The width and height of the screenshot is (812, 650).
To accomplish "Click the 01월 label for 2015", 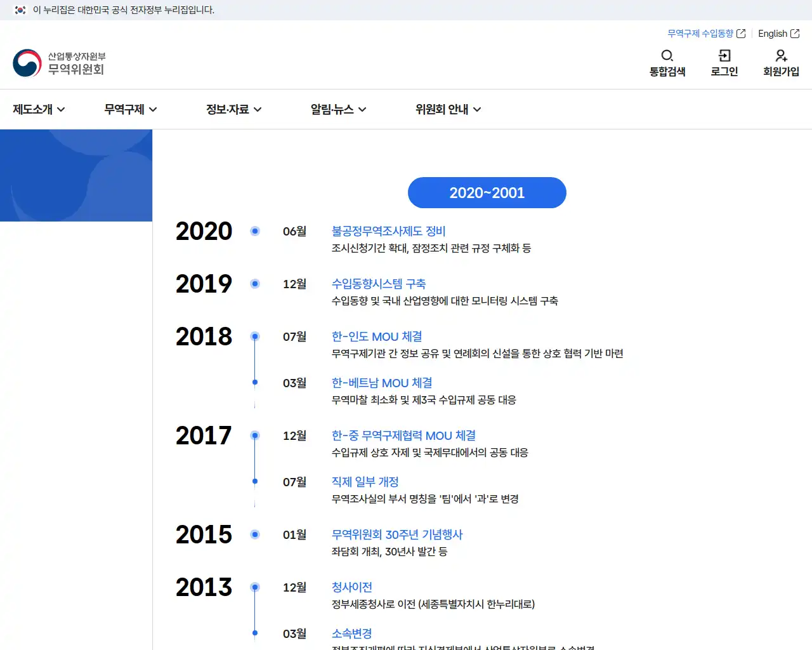I will [294, 534].
